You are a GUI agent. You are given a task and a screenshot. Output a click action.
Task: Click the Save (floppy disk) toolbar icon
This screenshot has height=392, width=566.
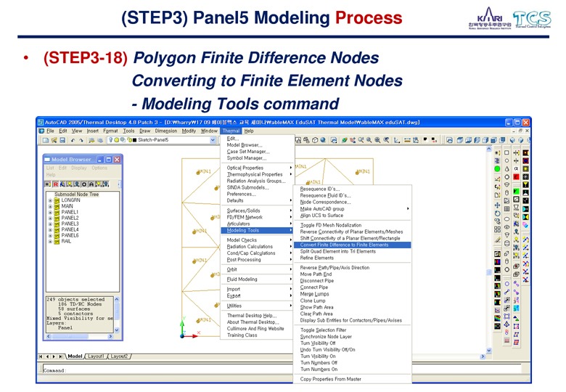(x=62, y=140)
